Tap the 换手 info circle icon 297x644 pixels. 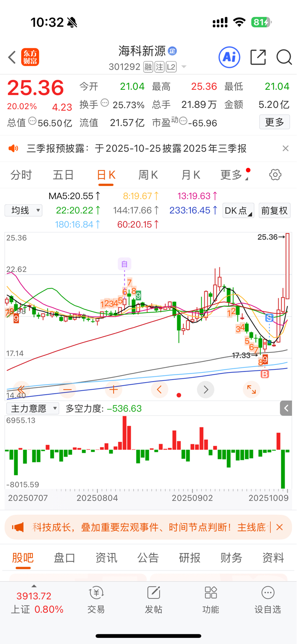tap(105, 103)
